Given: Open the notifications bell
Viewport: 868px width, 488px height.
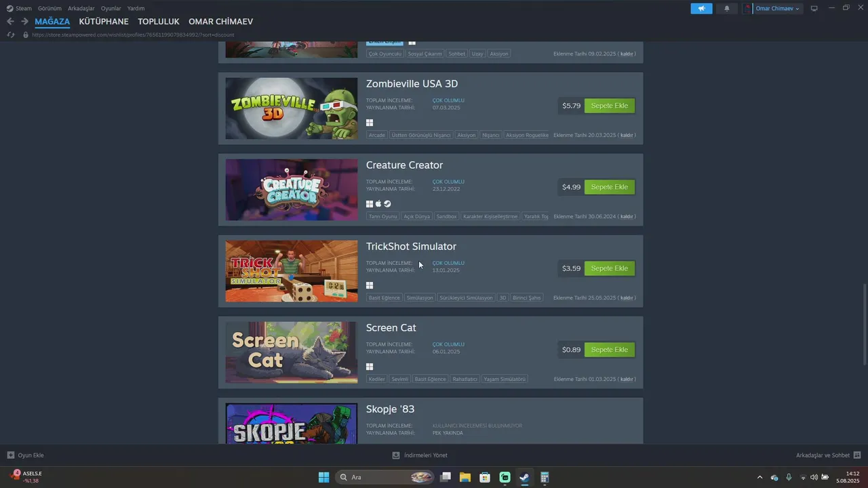Looking at the screenshot, I should [x=727, y=9].
